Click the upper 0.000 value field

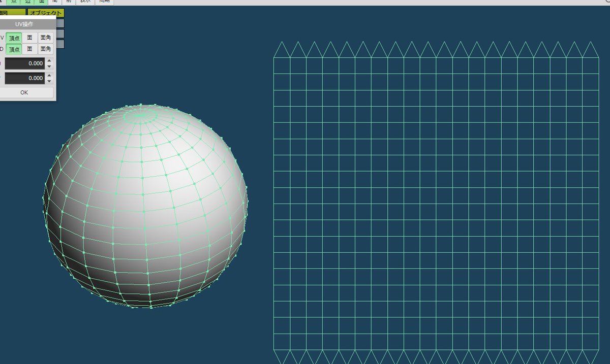pos(24,63)
